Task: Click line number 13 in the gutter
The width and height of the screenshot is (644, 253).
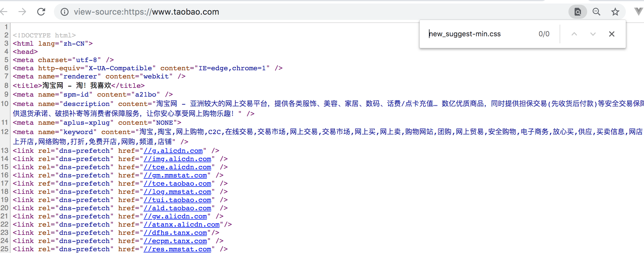Action: (x=5, y=151)
